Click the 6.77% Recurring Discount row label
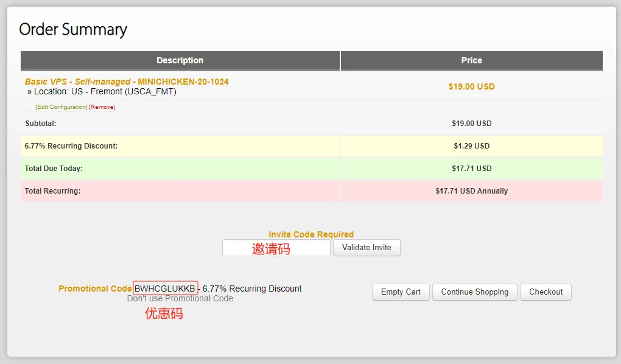 pyautogui.click(x=71, y=145)
